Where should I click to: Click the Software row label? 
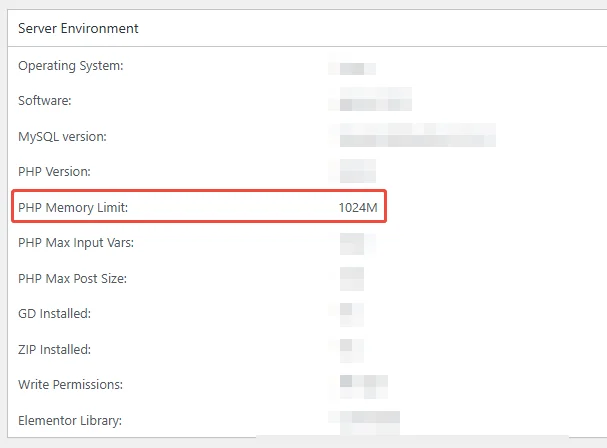(x=45, y=101)
